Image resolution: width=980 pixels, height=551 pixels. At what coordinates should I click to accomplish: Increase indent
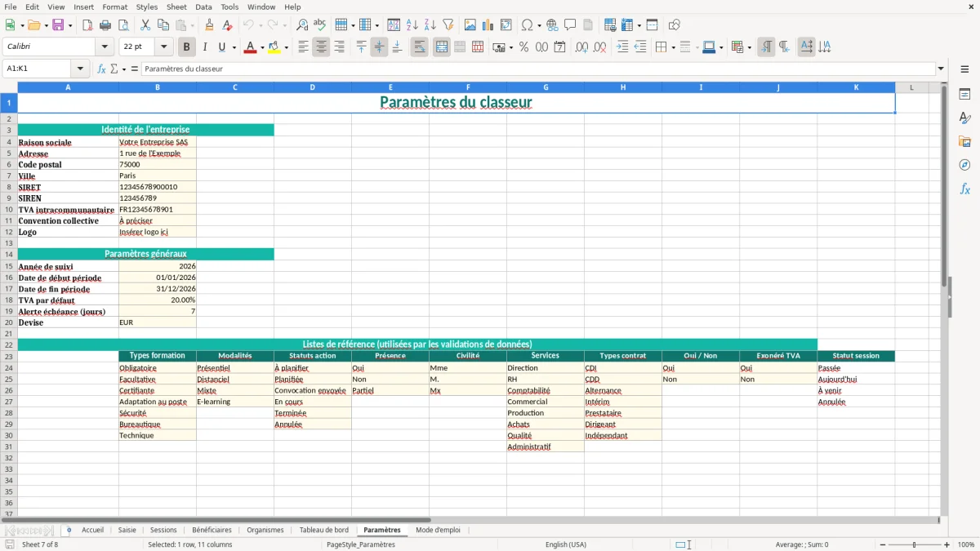point(622,47)
